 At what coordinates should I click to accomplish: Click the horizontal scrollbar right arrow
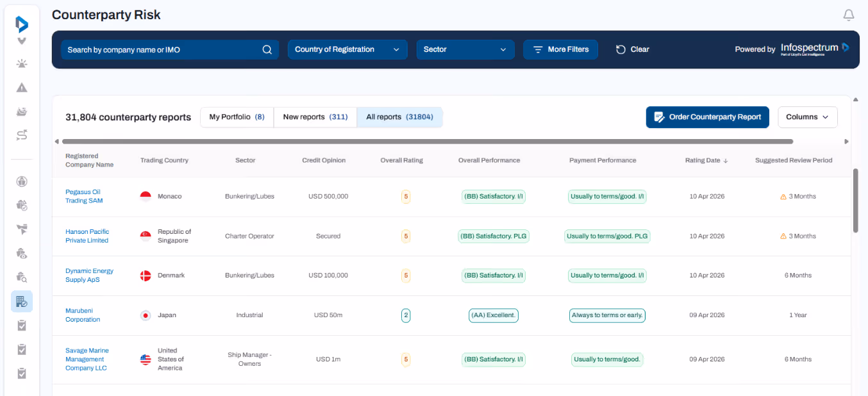coord(847,142)
